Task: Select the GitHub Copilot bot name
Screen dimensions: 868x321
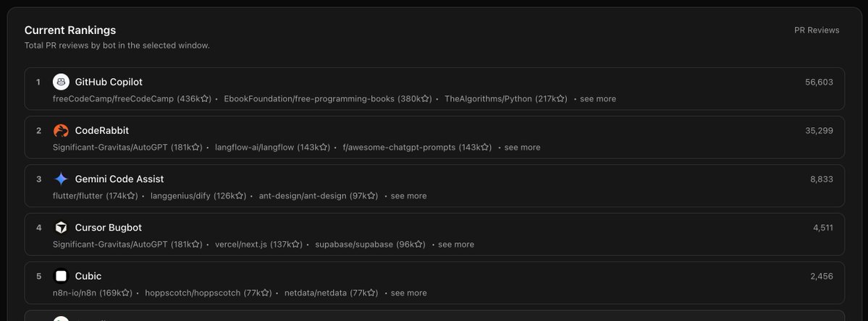Action: (x=109, y=82)
